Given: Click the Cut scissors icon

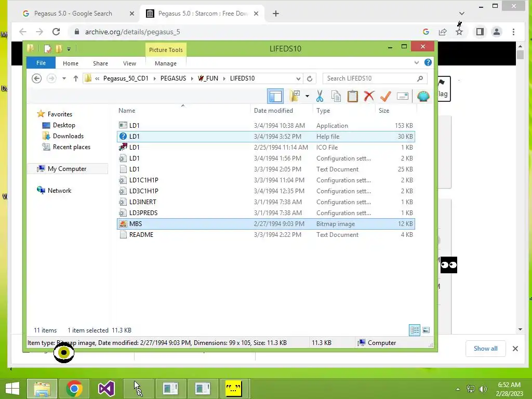Looking at the screenshot, I should click(320, 96).
